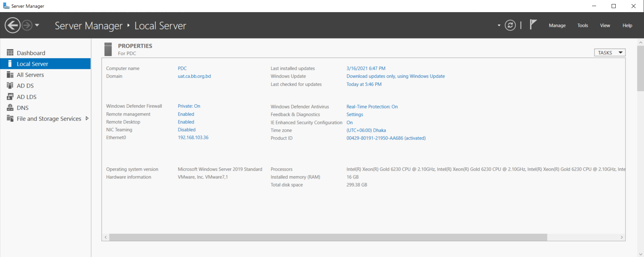Click the vertical scroll up arrow
Screen dimensions: 644x257
pos(641,42)
